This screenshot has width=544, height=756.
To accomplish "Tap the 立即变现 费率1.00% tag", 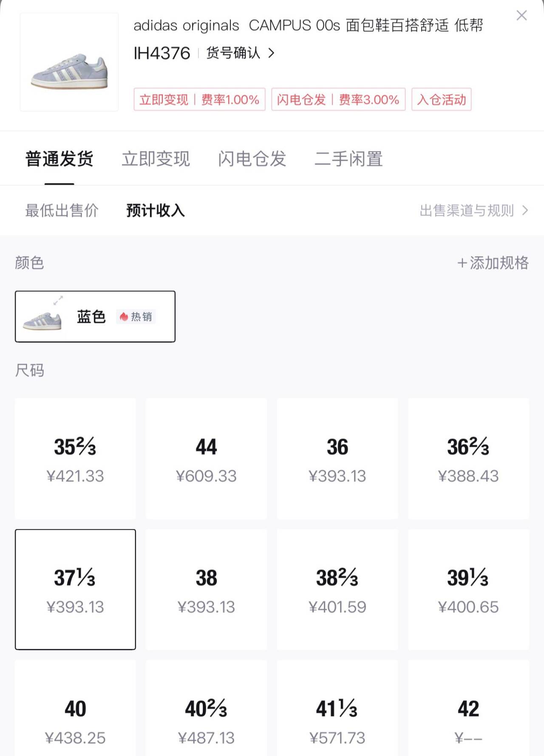I will pos(199,100).
